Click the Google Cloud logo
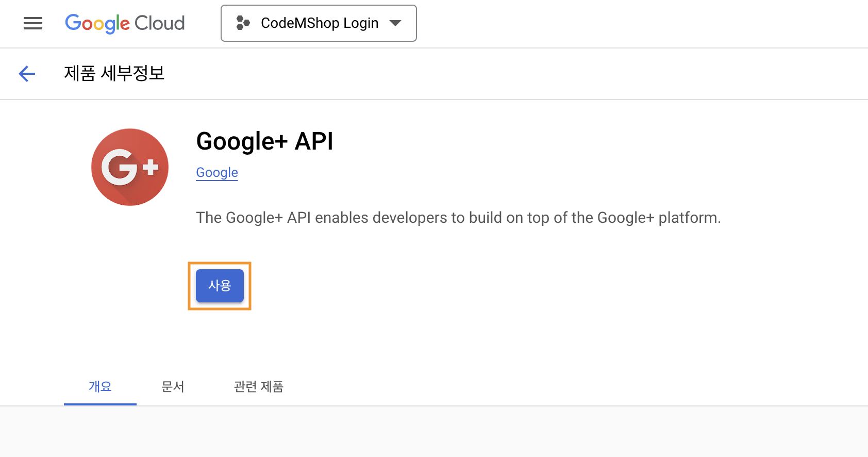The width and height of the screenshot is (868, 457). [125, 23]
